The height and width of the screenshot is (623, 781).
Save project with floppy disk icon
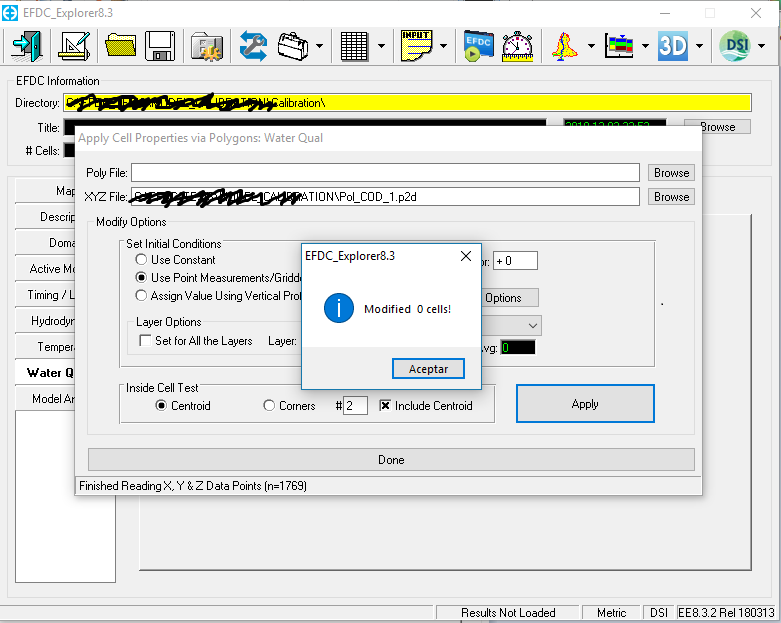pos(160,46)
